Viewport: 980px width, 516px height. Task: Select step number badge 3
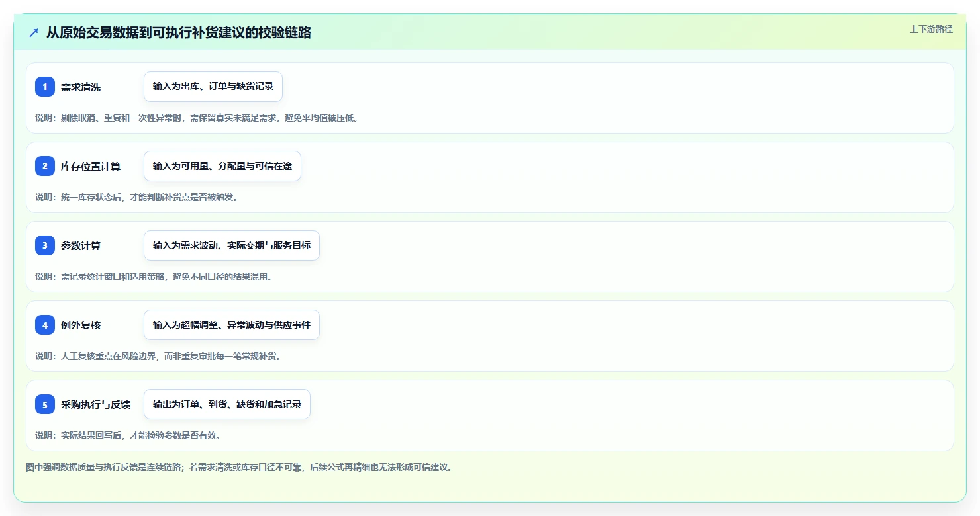pos(45,245)
